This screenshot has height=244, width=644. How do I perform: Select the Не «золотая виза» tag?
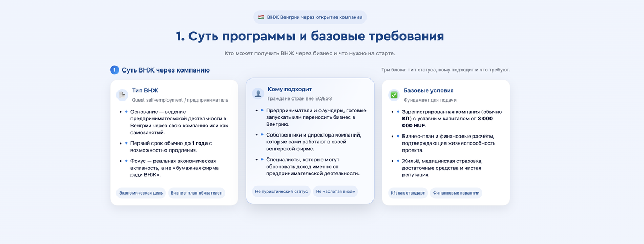pyautogui.click(x=336, y=191)
